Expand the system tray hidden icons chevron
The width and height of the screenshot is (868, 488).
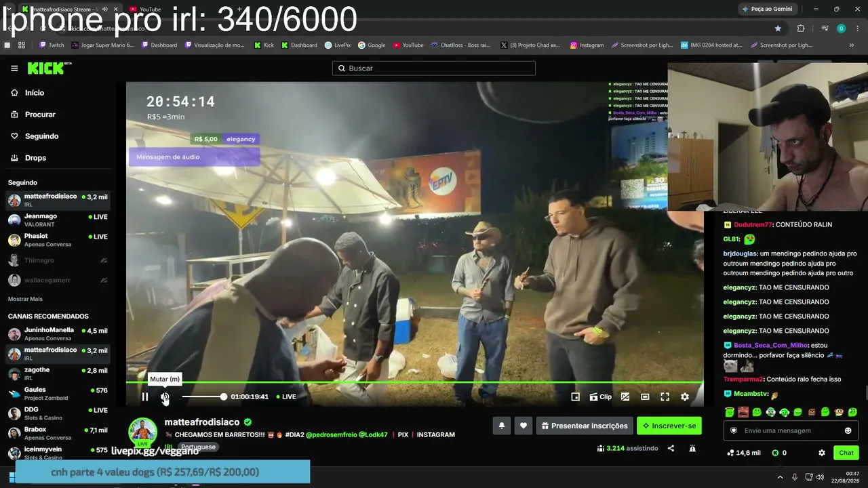point(780,477)
